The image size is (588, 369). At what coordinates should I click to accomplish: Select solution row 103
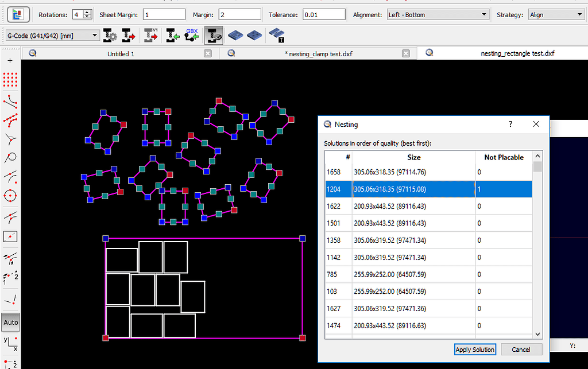428,292
